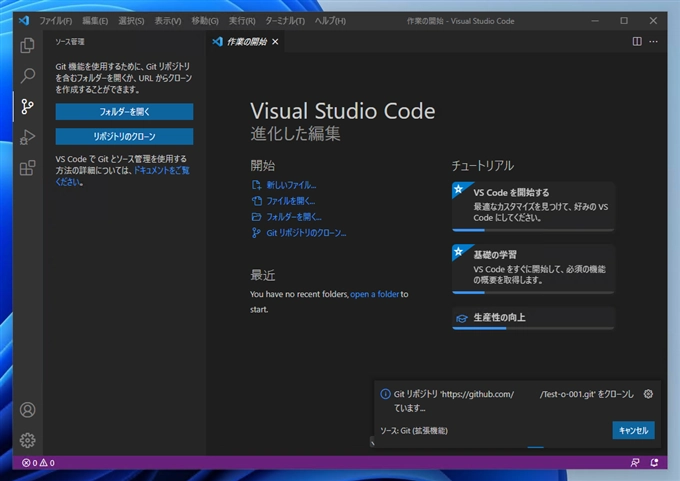Click progress bar under 基礎の学習
The height and width of the screenshot is (481, 680).
(x=533, y=292)
